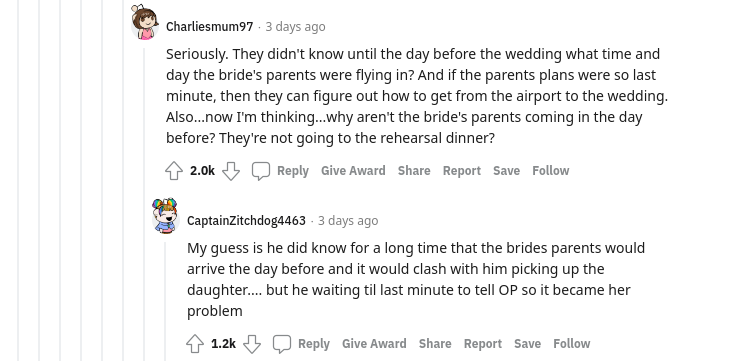This screenshot has width=732, height=361.
Task: Collapse CaptainZitchdog4463's reply using its thread line
Action: tap(165, 301)
